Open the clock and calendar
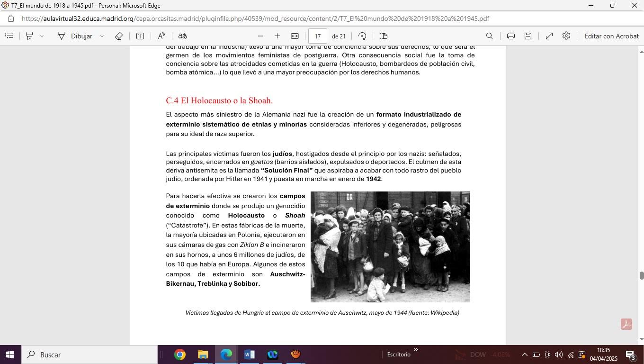The image size is (644, 364). (x=604, y=355)
